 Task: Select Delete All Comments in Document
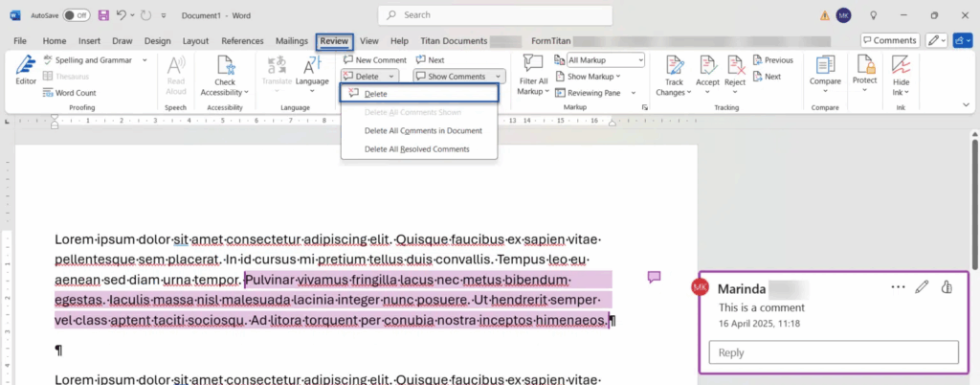tap(422, 130)
